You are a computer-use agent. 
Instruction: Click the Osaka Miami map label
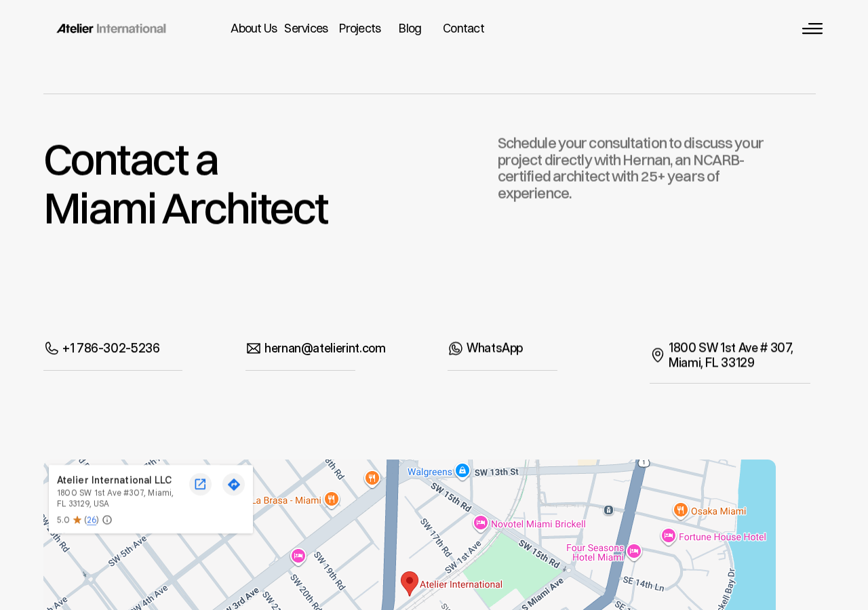coord(719,511)
